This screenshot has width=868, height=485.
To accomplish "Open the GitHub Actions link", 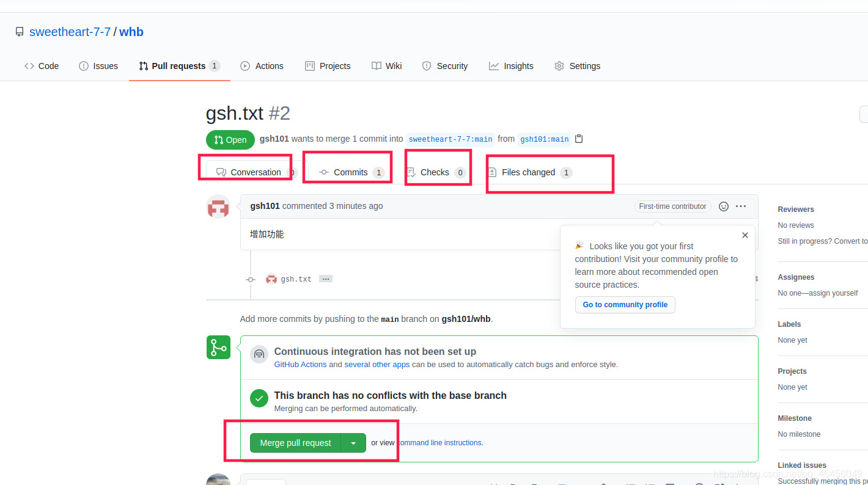I will pos(300,365).
